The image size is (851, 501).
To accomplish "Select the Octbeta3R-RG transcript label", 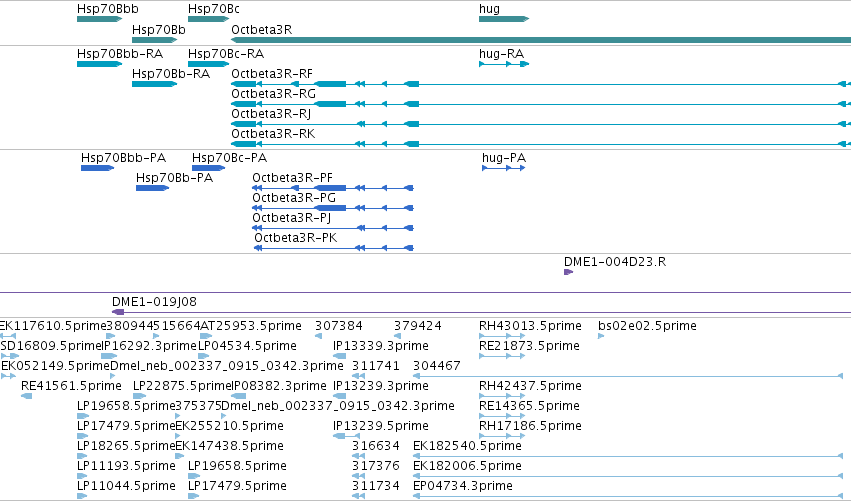I will (x=274, y=94).
